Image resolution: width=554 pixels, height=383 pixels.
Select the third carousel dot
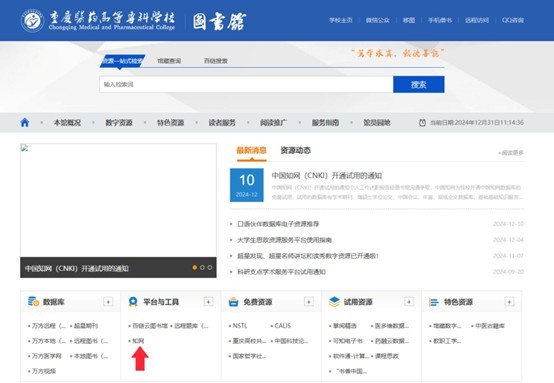(210, 267)
